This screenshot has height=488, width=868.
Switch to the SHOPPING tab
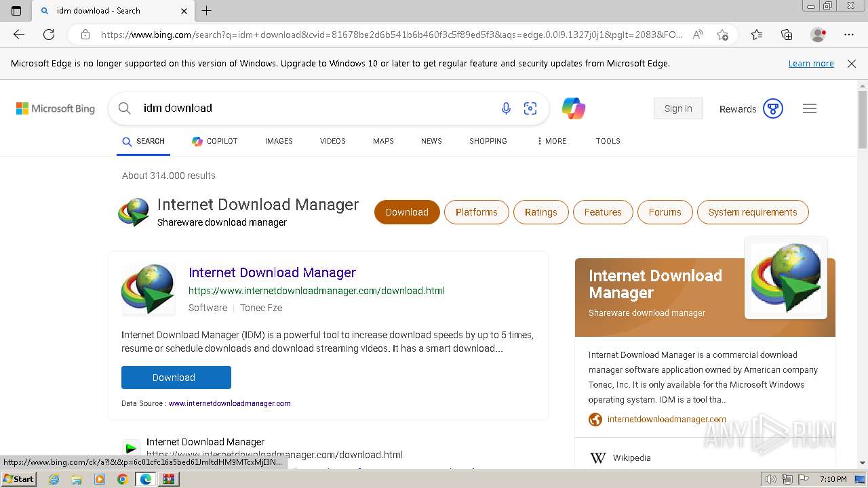pyautogui.click(x=488, y=141)
